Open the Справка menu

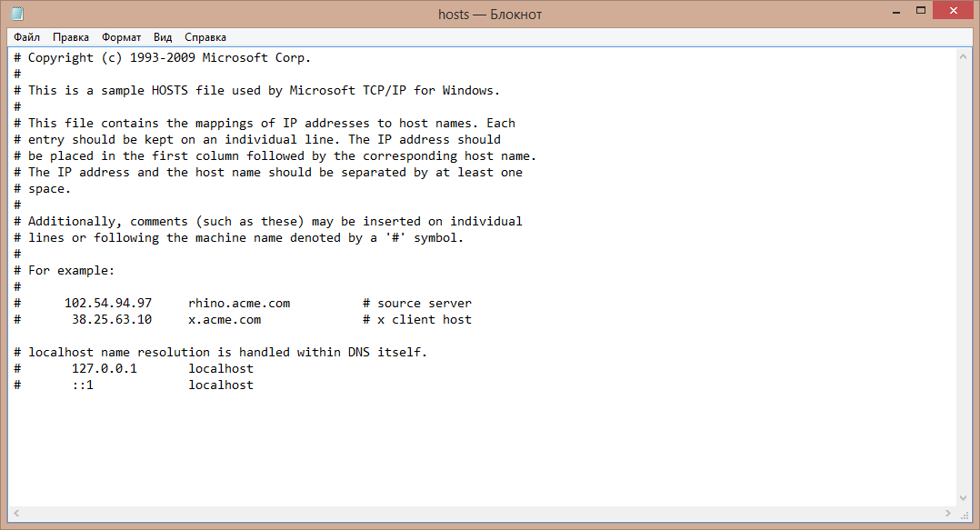(205, 37)
